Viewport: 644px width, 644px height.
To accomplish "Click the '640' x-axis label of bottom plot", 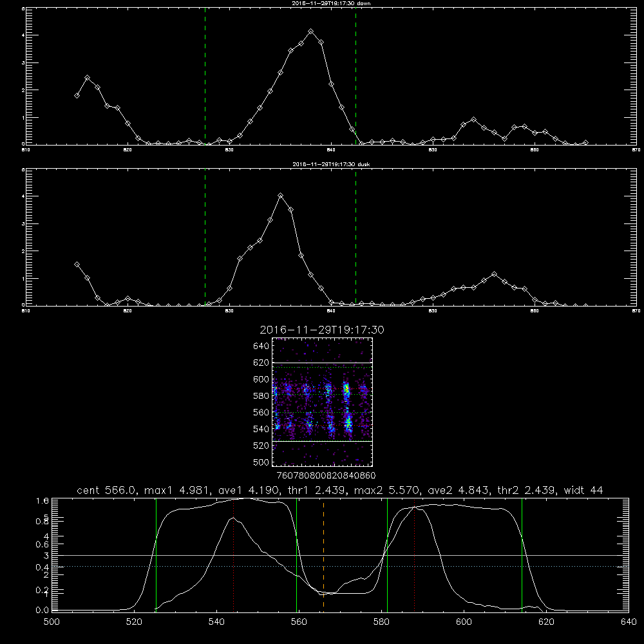I will click(x=629, y=622).
